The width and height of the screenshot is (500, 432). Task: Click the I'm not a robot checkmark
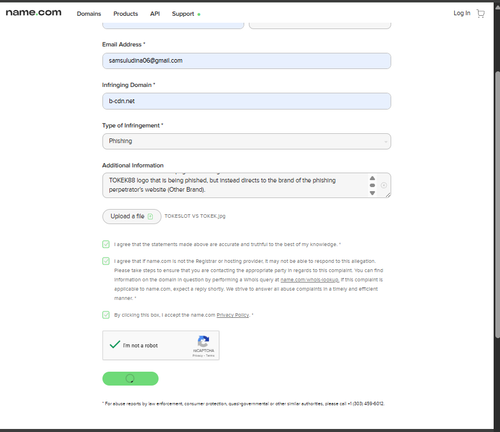click(115, 344)
